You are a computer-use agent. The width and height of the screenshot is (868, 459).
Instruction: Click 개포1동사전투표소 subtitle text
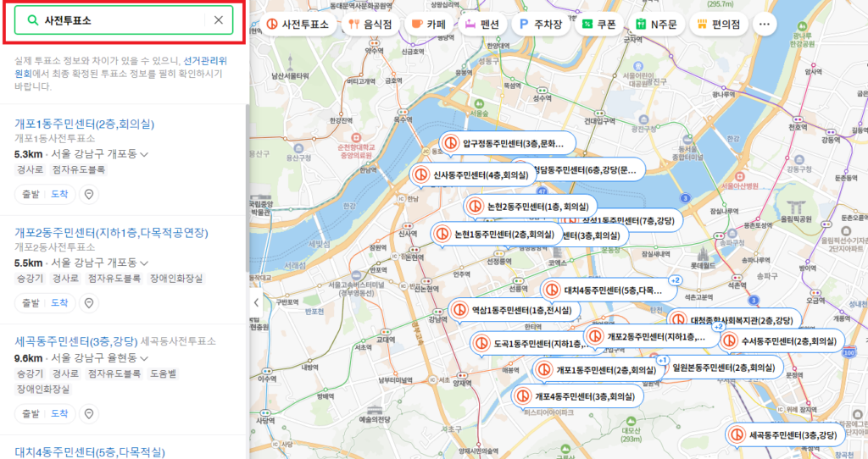[x=54, y=138]
